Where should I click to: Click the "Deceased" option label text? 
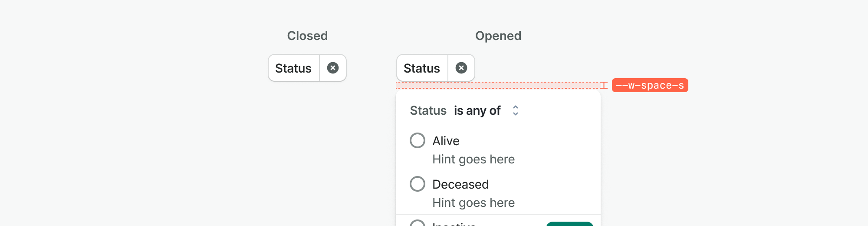(460, 184)
